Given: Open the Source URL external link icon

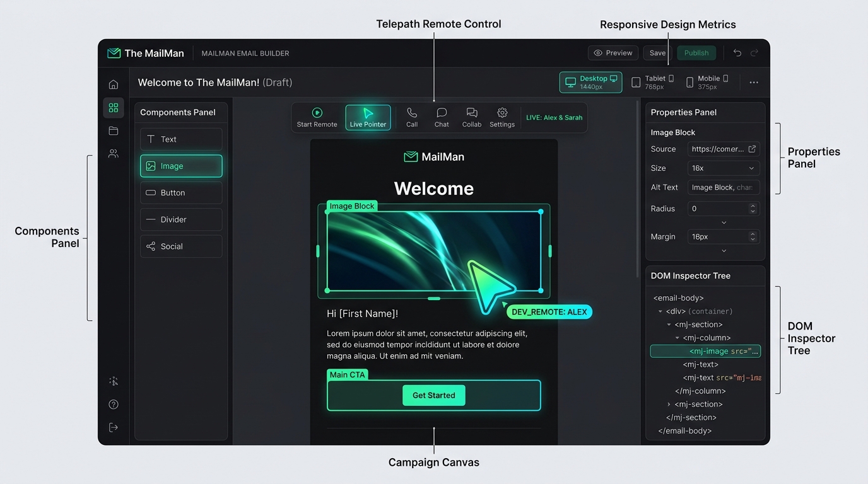Looking at the screenshot, I should 752,149.
